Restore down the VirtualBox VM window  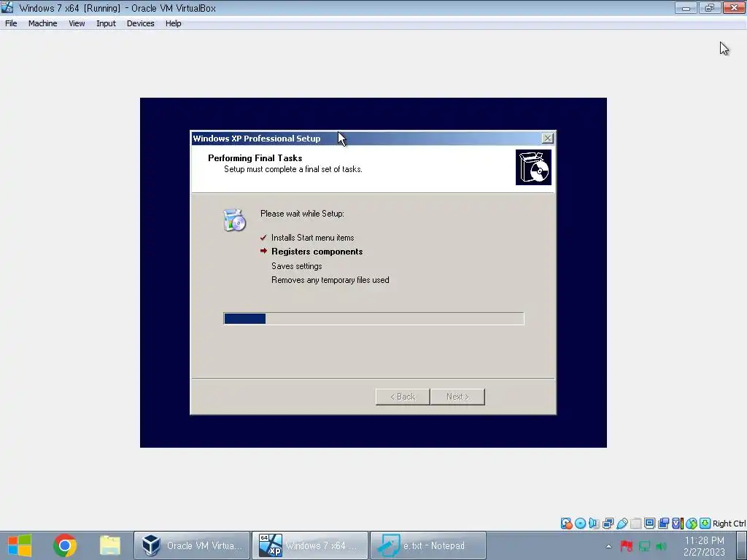(x=710, y=7)
